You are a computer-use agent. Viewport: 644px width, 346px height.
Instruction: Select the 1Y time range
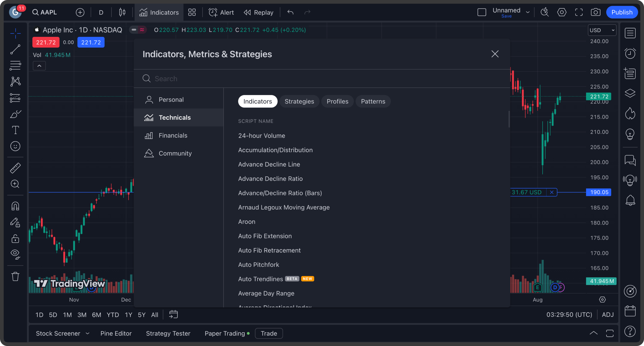click(x=128, y=315)
